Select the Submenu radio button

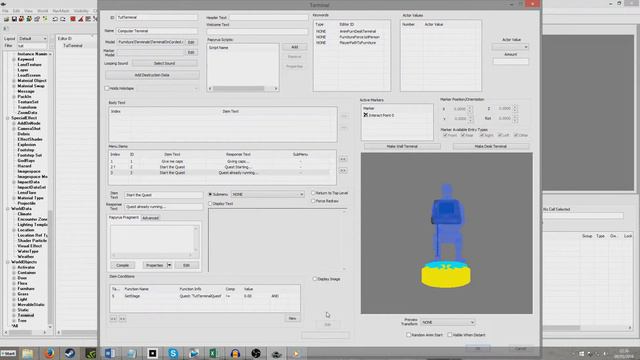coord(210,194)
